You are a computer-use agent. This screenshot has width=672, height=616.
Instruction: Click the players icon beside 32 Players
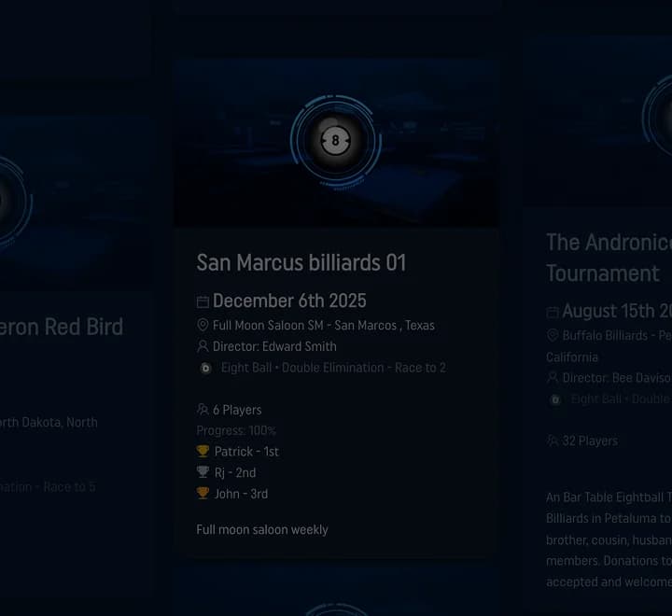553,441
